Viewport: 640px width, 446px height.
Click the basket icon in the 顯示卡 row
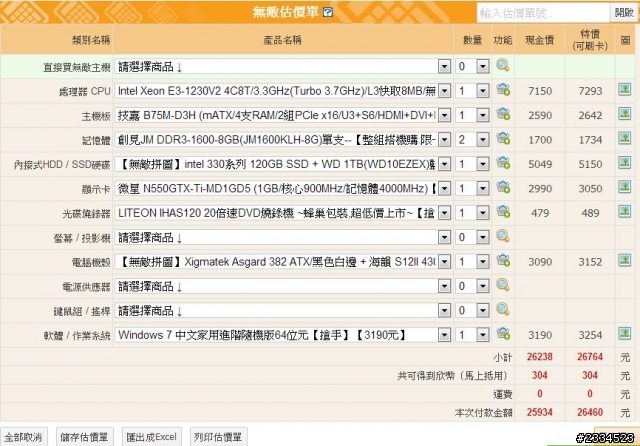click(503, 188)
